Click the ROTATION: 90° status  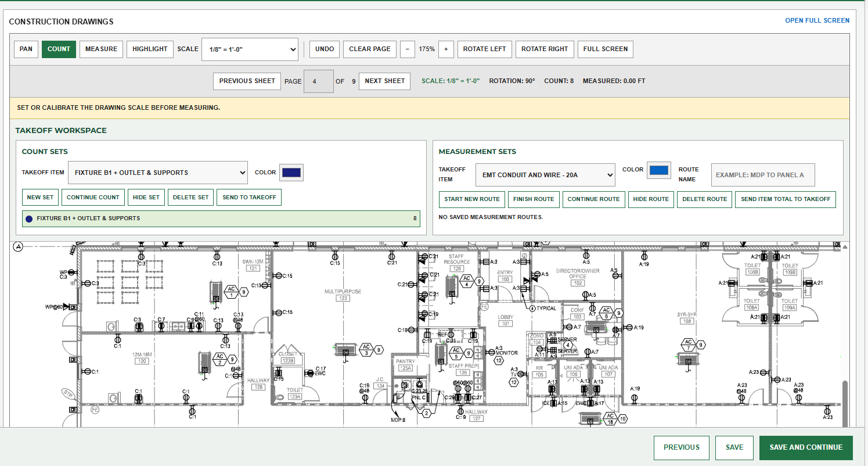[512, 81]
